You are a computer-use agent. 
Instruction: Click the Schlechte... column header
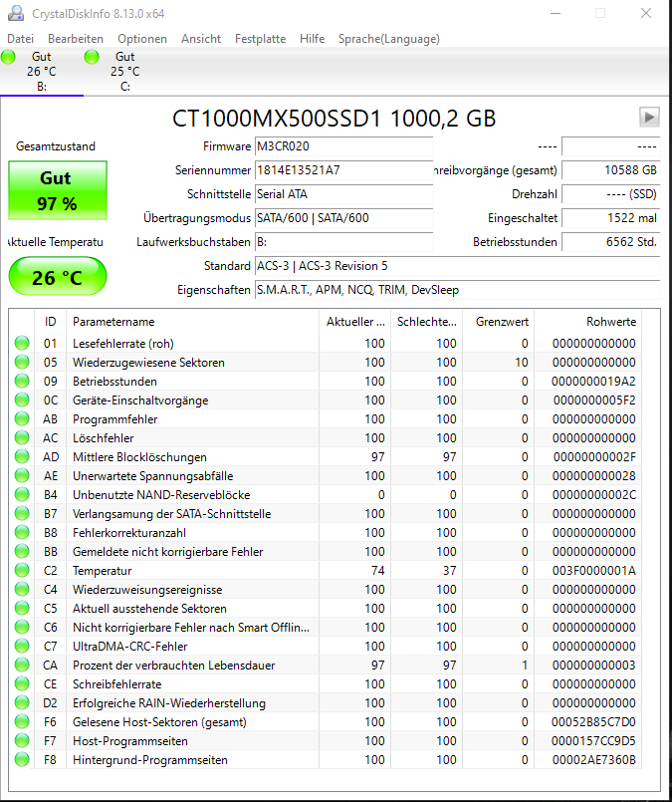pyautogui.click(x=426, y=322)
